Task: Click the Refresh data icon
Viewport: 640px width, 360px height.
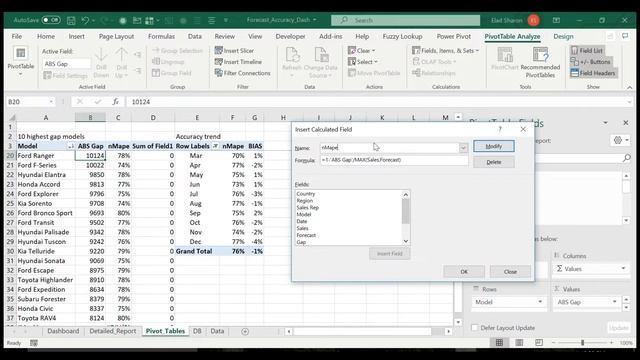Action: (x=292, y=61)
